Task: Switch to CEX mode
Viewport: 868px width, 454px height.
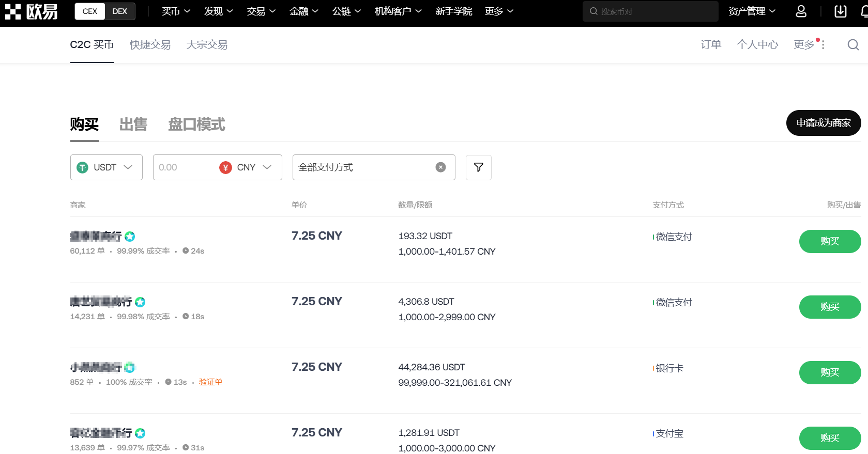Action: [90, 11]
